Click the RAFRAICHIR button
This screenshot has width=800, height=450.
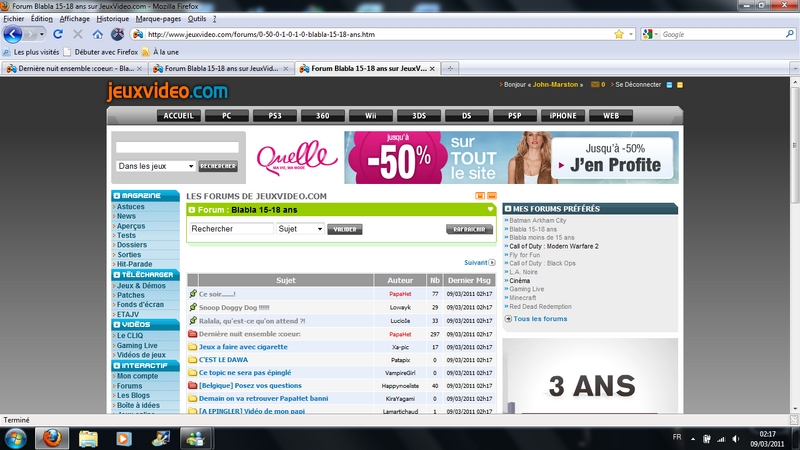tap(469, 230)
